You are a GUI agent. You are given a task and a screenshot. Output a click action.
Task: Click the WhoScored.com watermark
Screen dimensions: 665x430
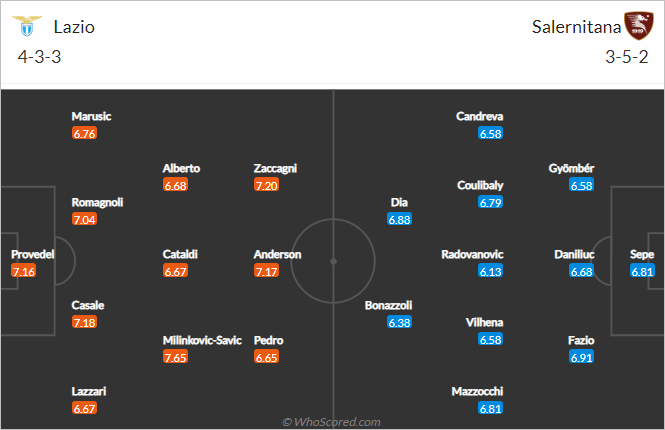[331, 422]
